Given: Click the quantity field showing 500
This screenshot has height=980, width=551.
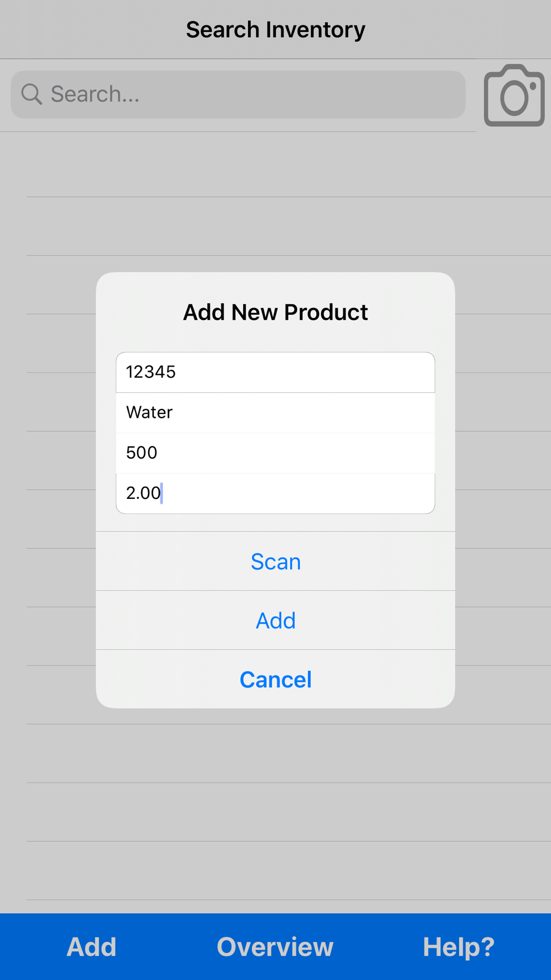Looking at the screenshot, I should (275, 453).
